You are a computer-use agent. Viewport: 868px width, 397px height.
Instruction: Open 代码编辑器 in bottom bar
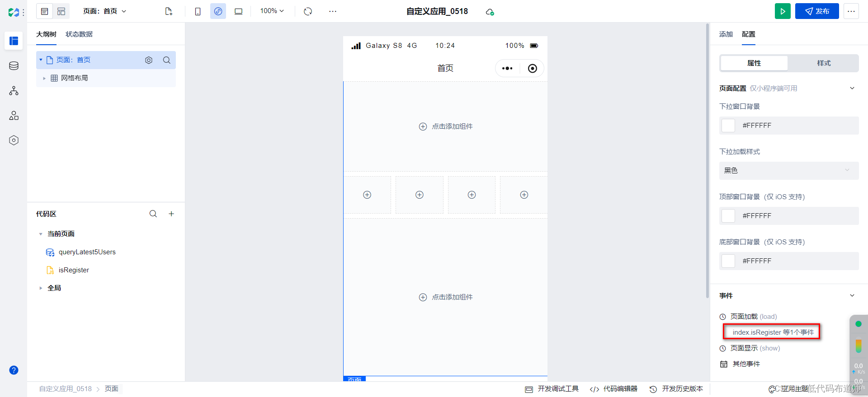pyautogui.click(x=613, y=389)
